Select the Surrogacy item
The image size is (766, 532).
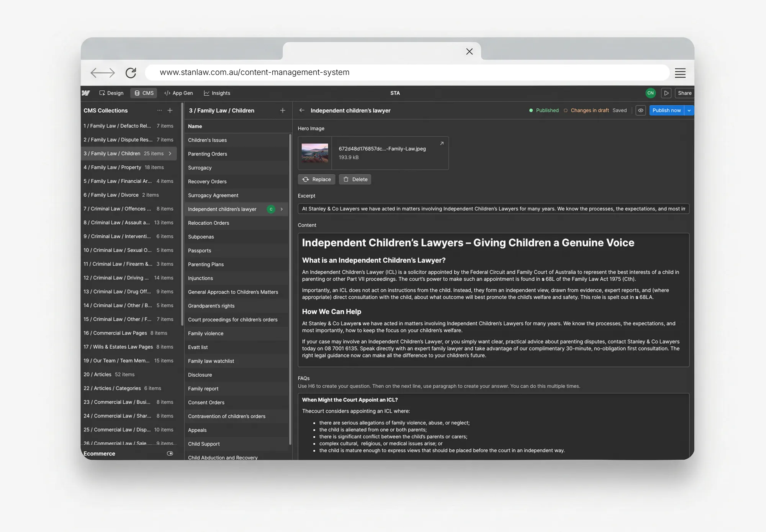236,168
